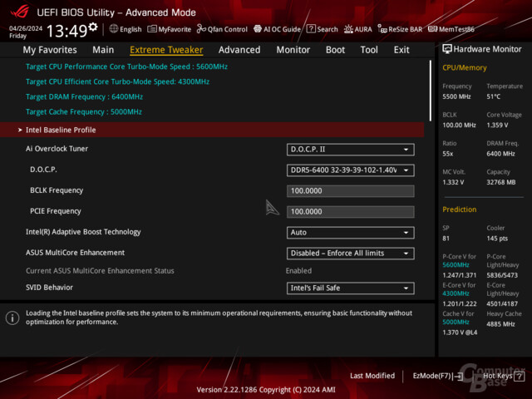Click the English language globe icon
The height and width of the screenshot is (399, 532).
click(113, 29)
